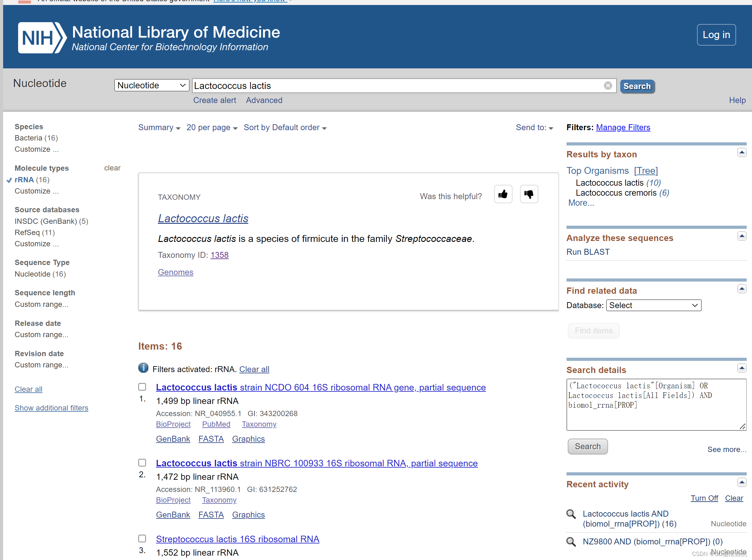752x560 pixels.
Task: Click the info icon beside Filters activated
Action: (143, 368)
